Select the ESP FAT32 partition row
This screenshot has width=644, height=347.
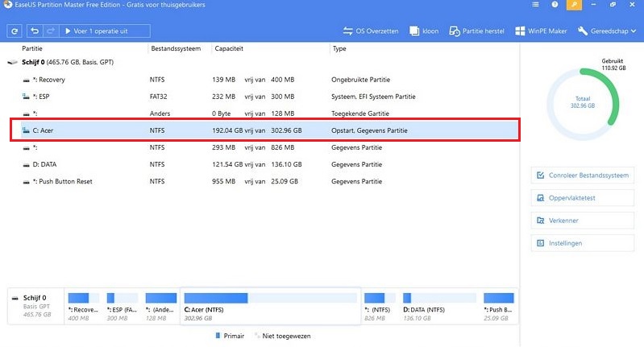tap(270, 97)
